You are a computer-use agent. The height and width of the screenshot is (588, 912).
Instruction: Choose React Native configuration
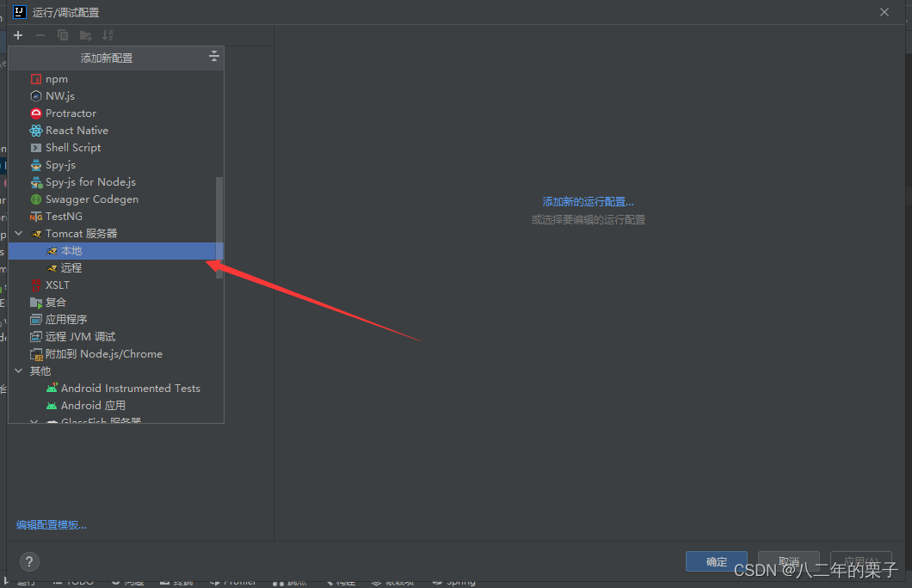click(116, 130)
